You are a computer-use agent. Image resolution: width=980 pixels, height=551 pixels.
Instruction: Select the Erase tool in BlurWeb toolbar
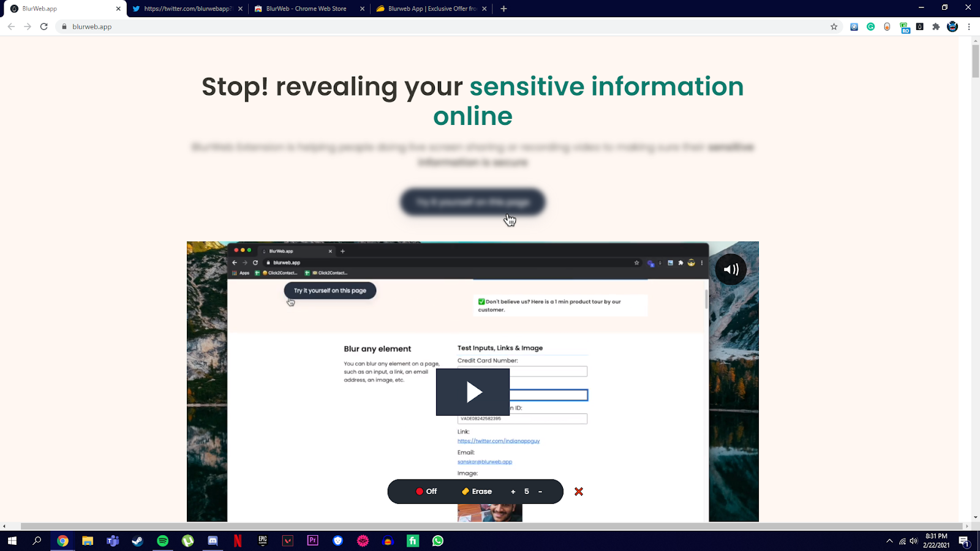click(477, 492)
